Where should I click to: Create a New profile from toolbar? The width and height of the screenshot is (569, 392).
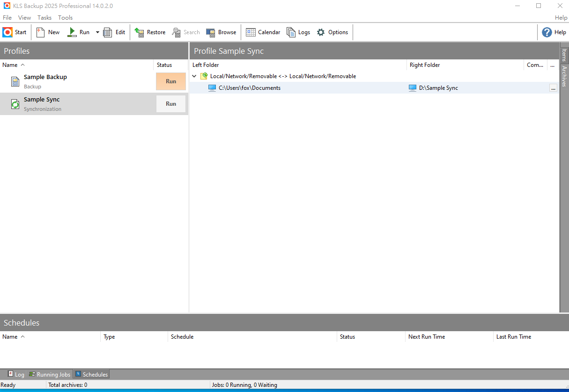[x=48, y=32]
